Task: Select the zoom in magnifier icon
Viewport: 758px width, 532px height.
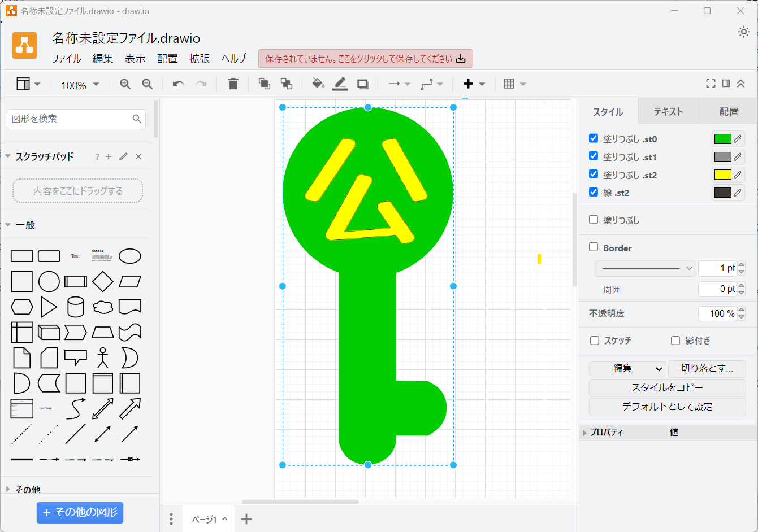Action: tap(124, 83)
